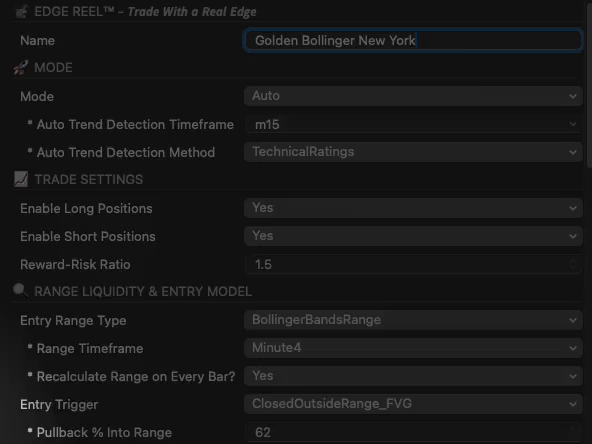Open Auto Trend Detection Timeframe dropdown
592x444 pixels.
[x=413, y=124]
